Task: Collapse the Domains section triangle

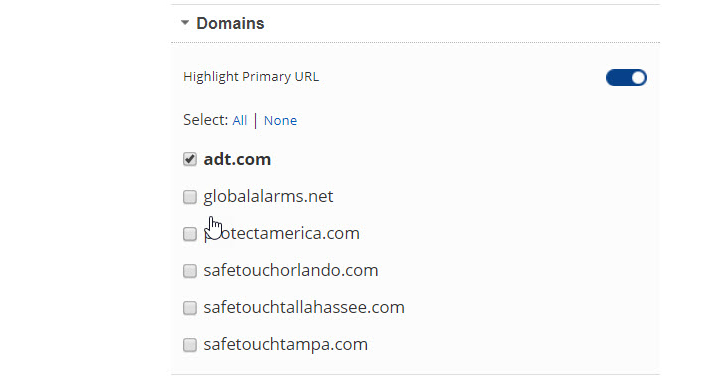Action: (x=185, y=22)
